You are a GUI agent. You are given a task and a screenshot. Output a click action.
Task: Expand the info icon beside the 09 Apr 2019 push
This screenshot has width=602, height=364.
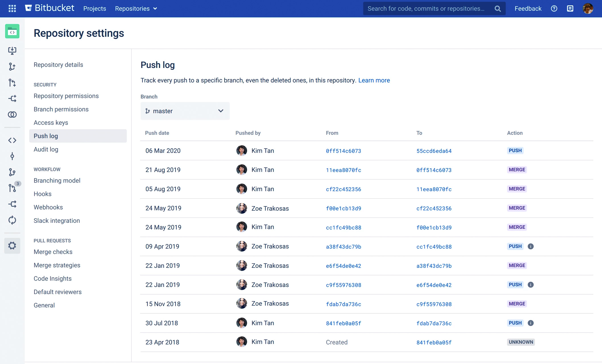(x=531, y=246)
